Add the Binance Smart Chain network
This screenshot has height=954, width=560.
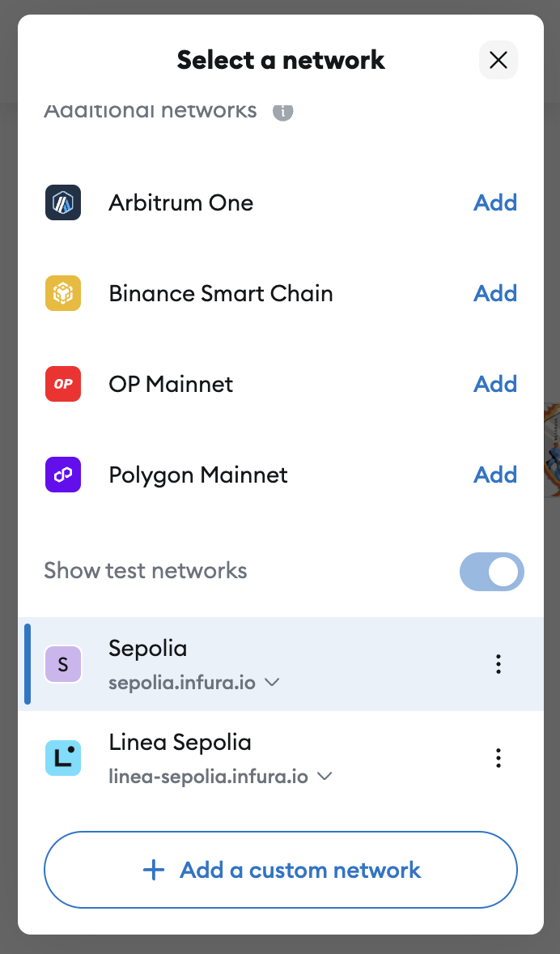coord(495,293)
